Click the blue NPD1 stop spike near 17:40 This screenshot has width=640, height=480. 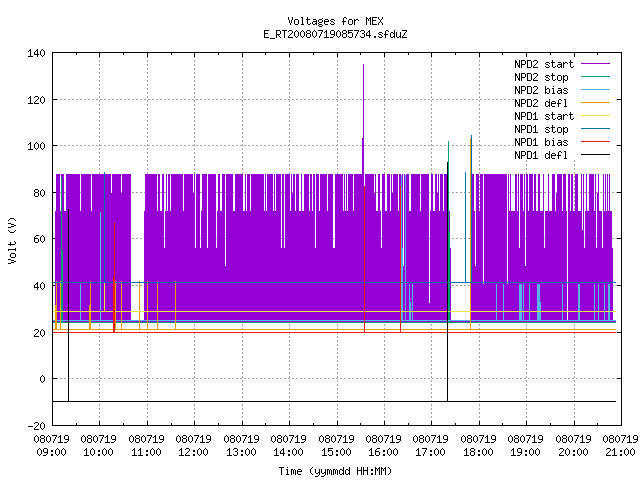465,227
